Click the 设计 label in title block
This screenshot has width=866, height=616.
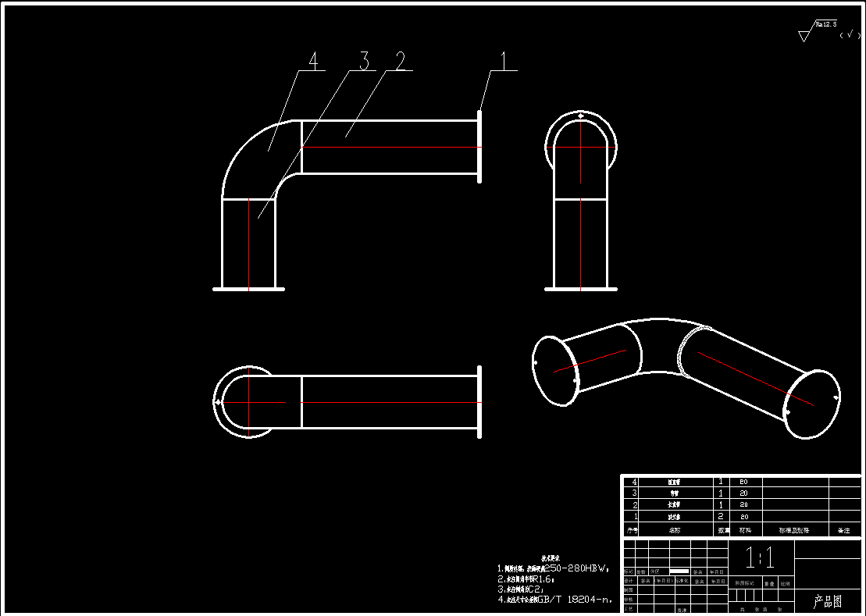[x=629, y=581]
